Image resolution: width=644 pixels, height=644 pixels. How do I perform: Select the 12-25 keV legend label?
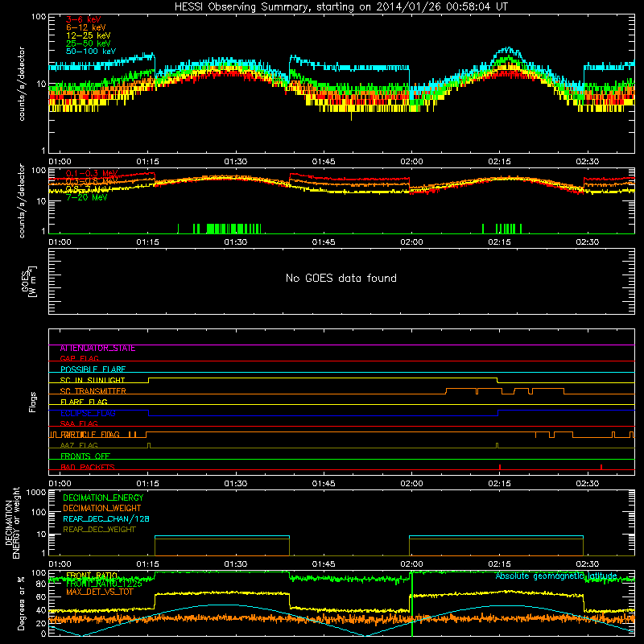tap(88, 35)
